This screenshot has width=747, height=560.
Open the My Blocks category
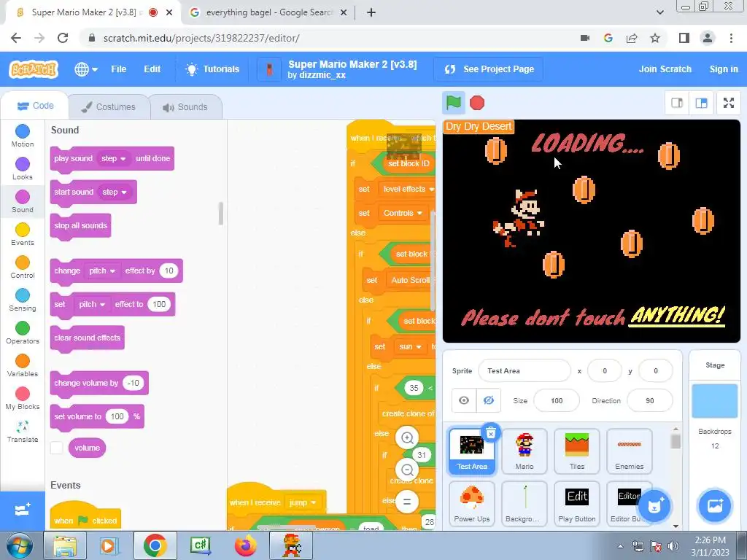click(x=23, y=399)
